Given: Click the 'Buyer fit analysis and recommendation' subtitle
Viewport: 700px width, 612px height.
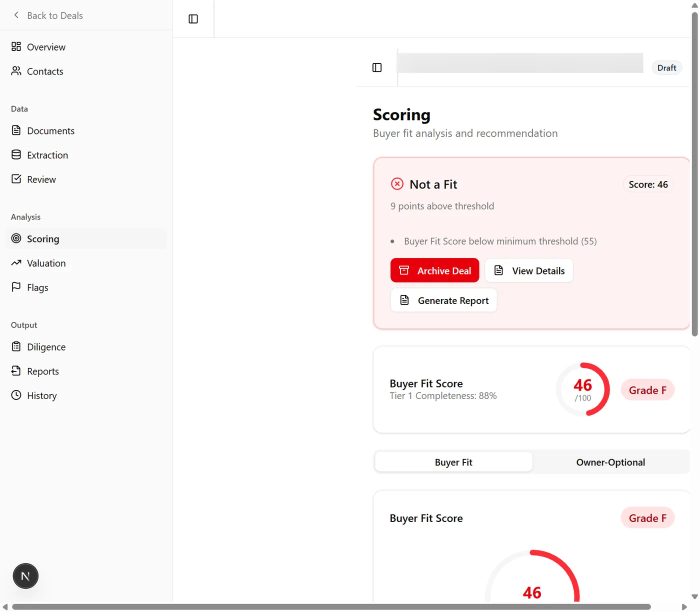Looking at the screenshot, I should (465, 133).
